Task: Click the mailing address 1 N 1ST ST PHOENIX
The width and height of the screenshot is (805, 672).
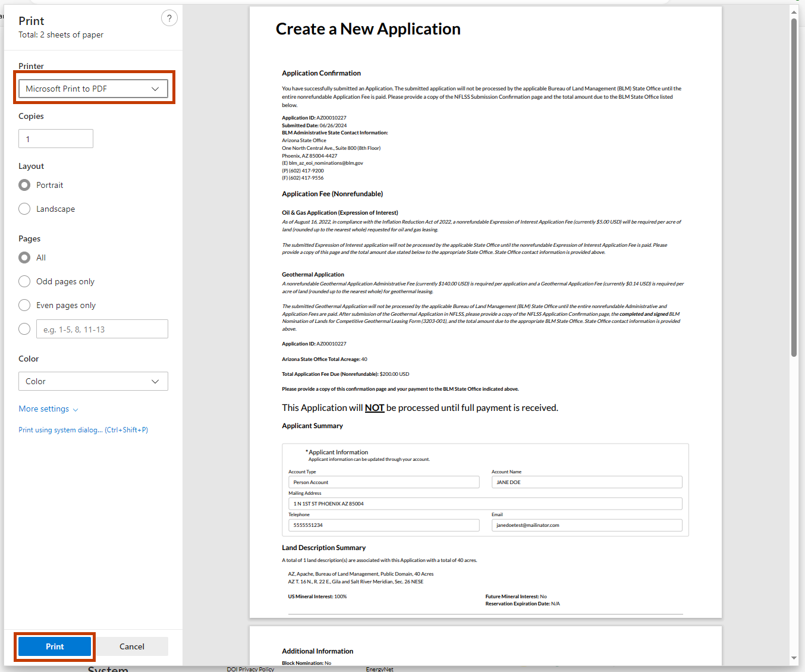Action: [485, 504]
